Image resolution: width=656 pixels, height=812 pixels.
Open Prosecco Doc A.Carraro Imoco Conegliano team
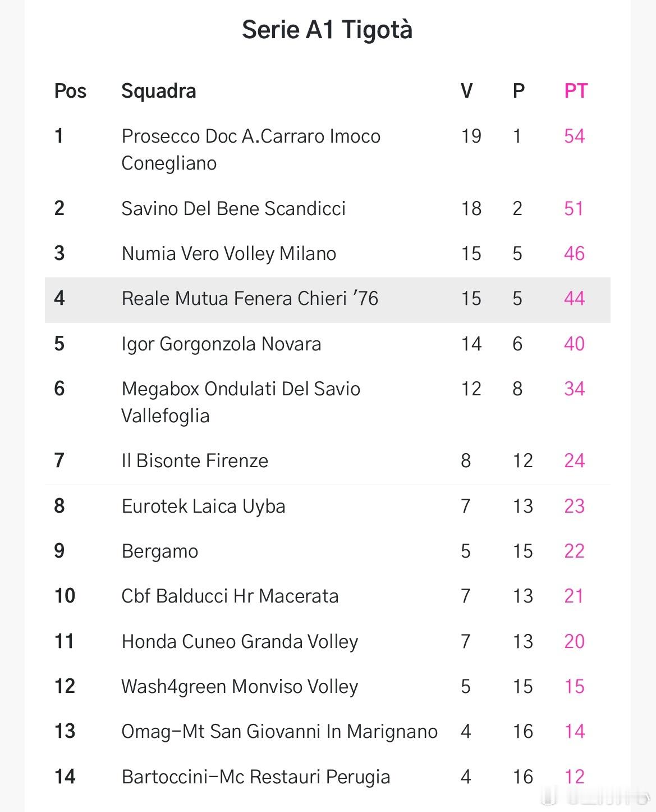point(251,149)
